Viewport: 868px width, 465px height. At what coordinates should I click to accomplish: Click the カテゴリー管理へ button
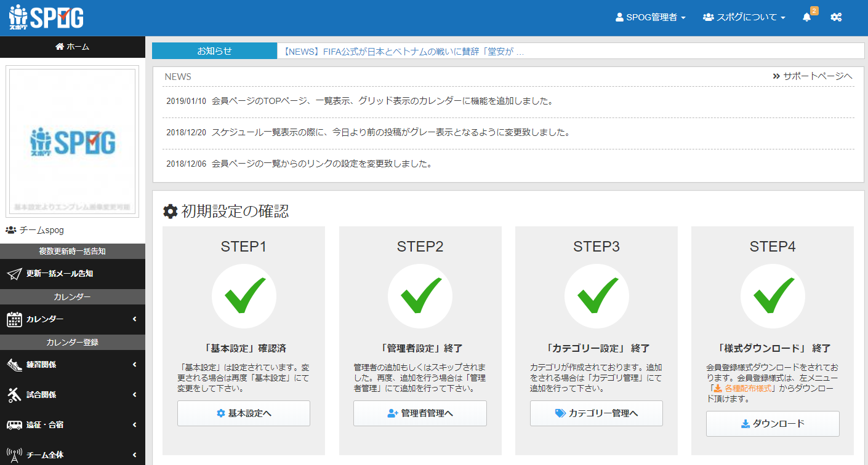(596, 413)
